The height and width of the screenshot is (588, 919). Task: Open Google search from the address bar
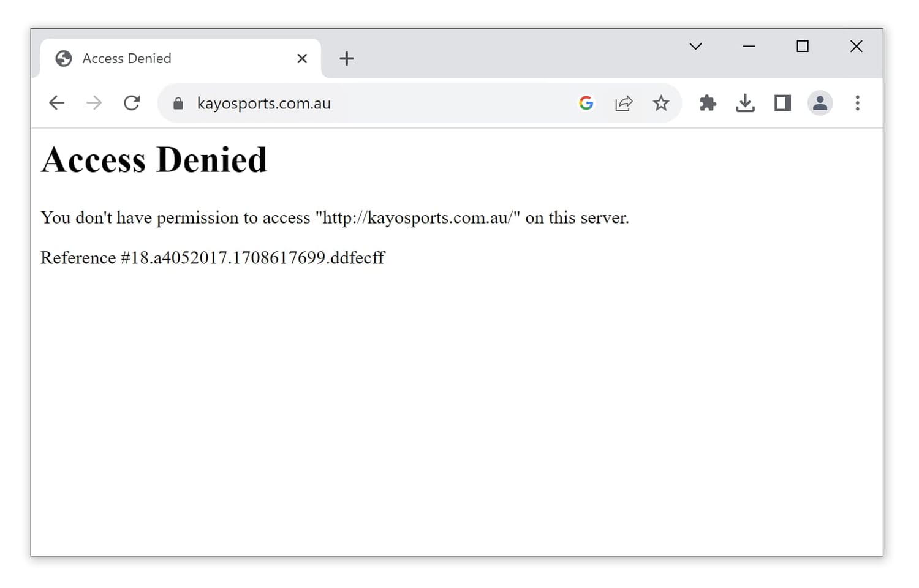(586, 103)
